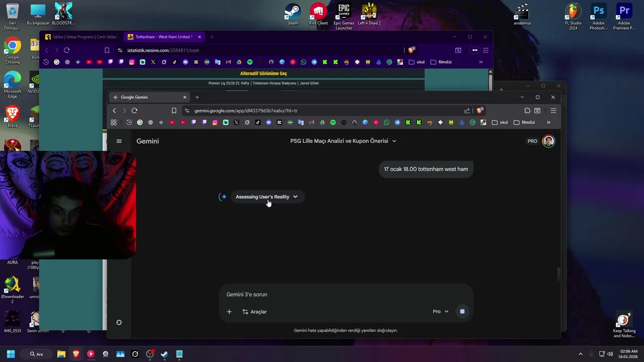The image size is (644, 362).
Task: Open Instagram bookmark in Gemini window
Action: [x=215, y=122]
